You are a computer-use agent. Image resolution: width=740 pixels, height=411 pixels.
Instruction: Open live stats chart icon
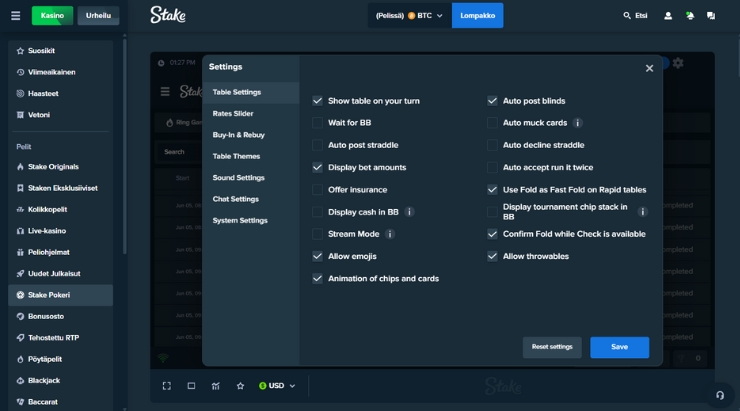click(x=216, y=386)
